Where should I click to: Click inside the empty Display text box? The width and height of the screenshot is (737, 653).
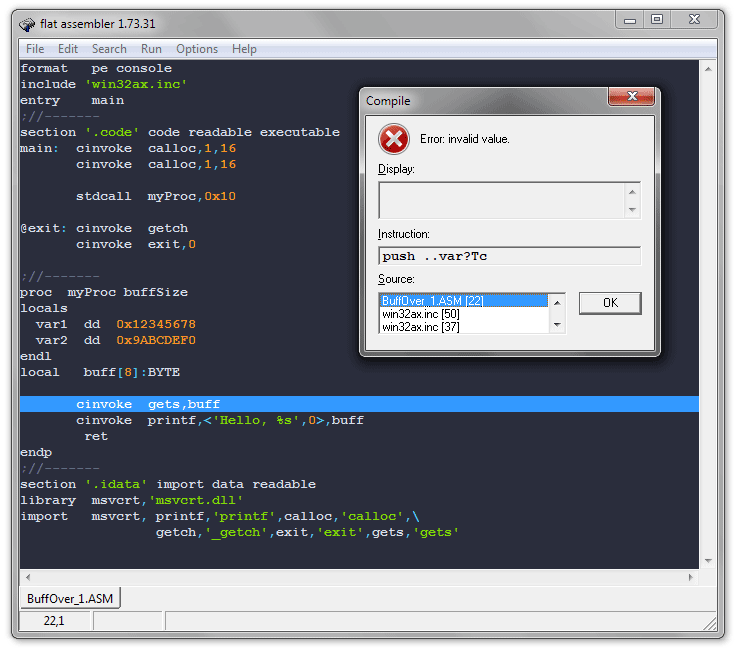pyautogui.click(x=500, y=200)
